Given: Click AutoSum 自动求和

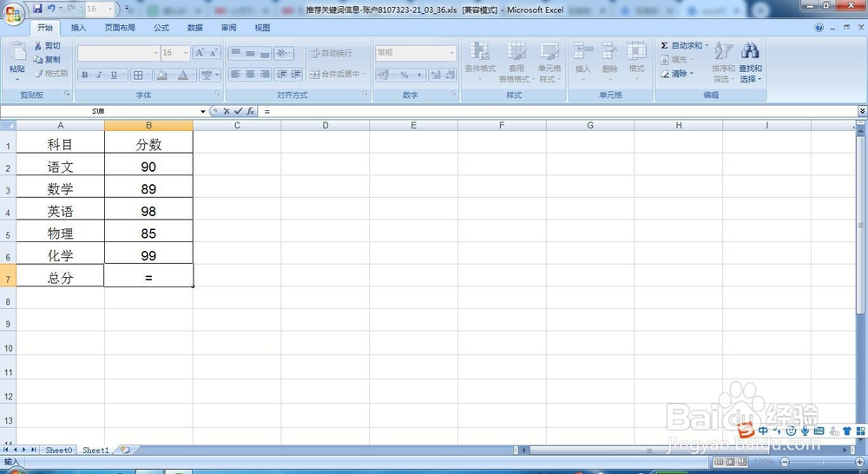Looking at the screenshot, I should [x=683, y=45].
